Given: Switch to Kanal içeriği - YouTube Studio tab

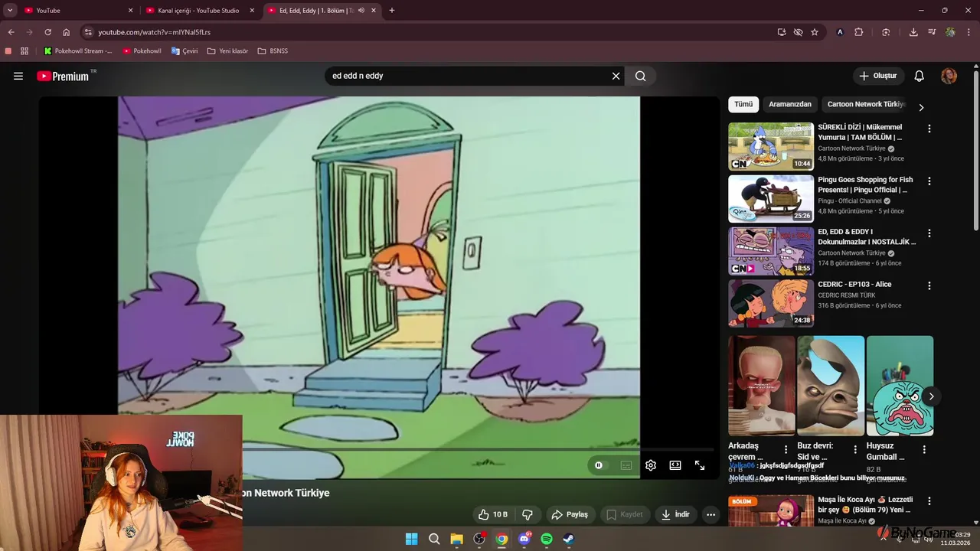Looking at the screenshot, I should click(201, 11).
